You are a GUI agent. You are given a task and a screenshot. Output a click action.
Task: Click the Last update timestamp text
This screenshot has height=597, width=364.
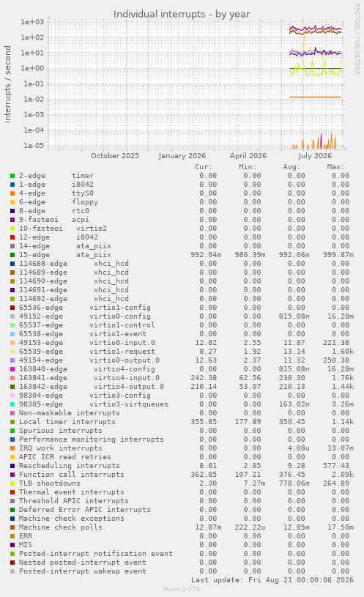coord(272,580)
